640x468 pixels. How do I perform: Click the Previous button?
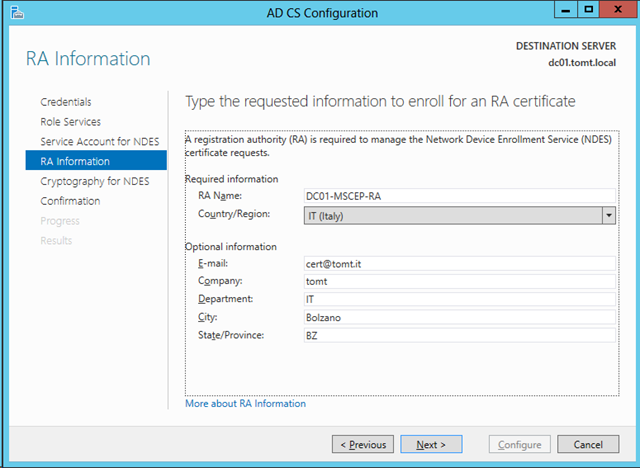(363, 444)
